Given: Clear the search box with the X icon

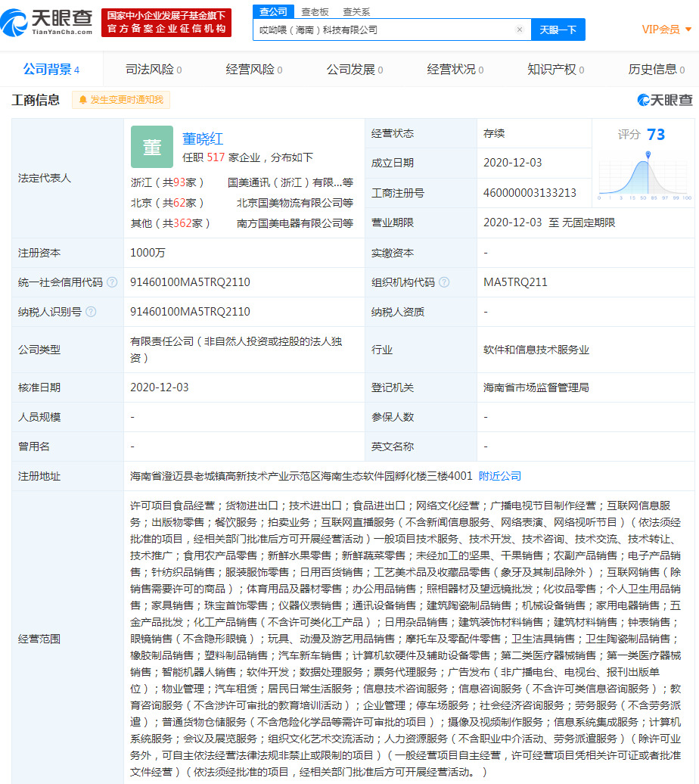Looking at the screenshot, I should (x=520, y=30).
